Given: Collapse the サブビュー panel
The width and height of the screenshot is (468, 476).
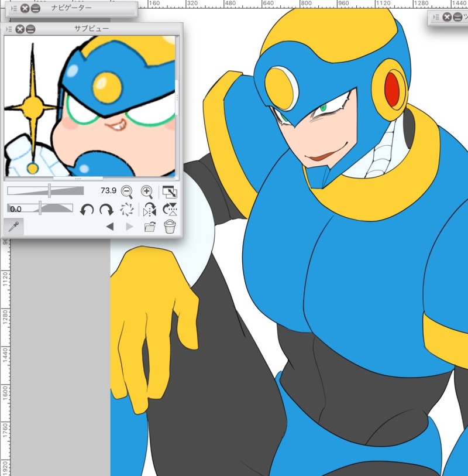Looking at the screenshot, I should [x=30, y=29].
